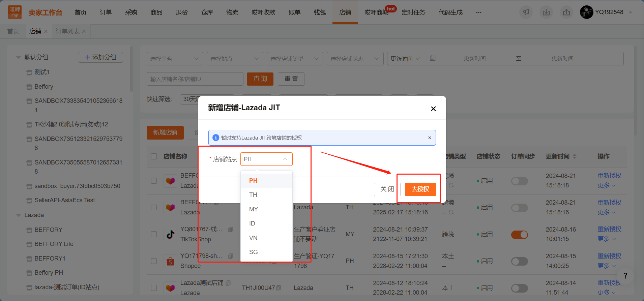This screenshot has height=301, width=644.
Task: Select BEFFORY Life in sidebar tree
Action: point(54,244)
